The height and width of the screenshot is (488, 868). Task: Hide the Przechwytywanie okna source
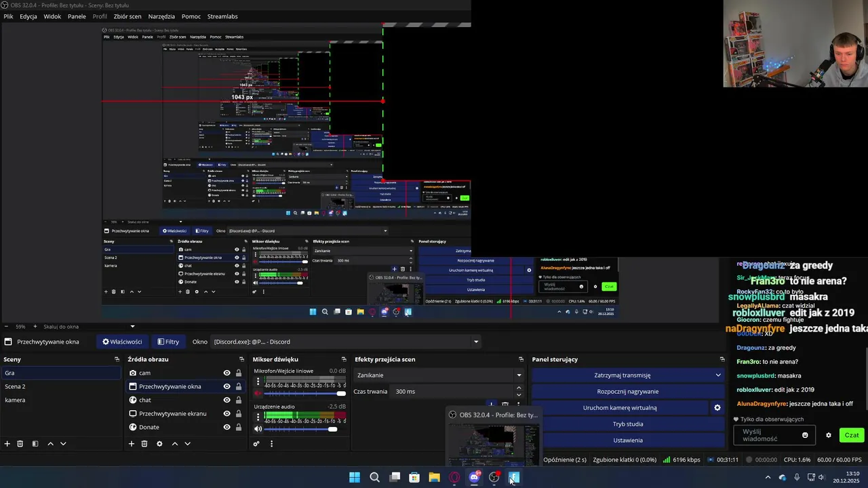tap(226, 386)
